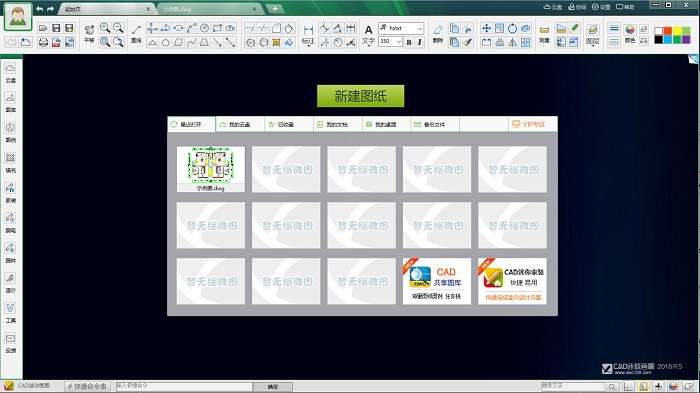Pick the red color swatch
Viewport: 700px width, 393px height.
667,30
